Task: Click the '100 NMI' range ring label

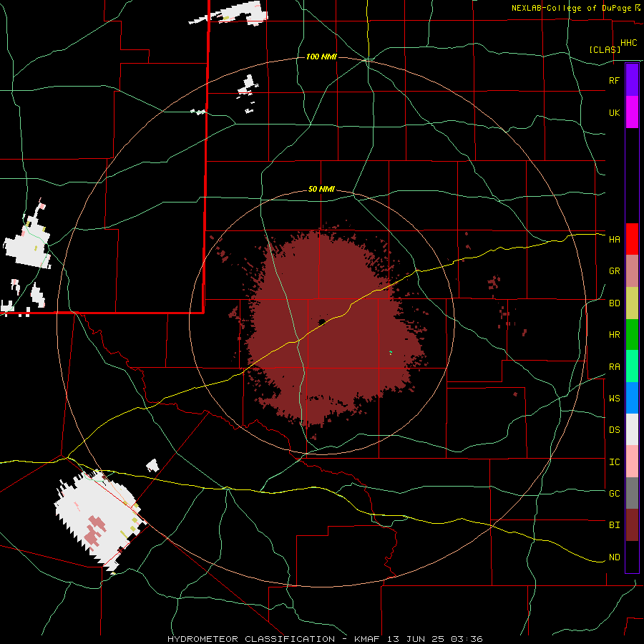Action: click(x=321, y=57)
